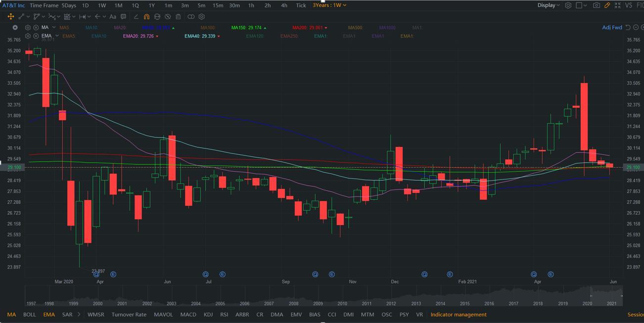Activate the magnet snap drawing tool
Viewport: 644px width, 323px height.
pyautogui.click(x=146, y=16)
